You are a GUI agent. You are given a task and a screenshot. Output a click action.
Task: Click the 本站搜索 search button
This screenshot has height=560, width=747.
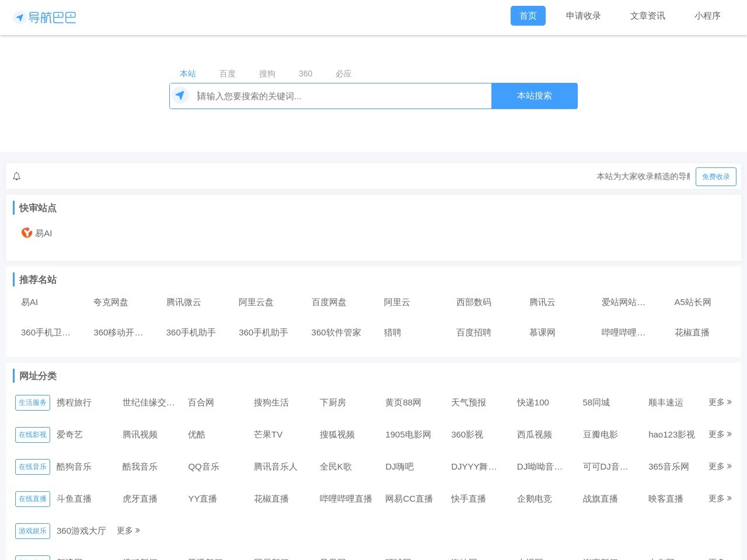534,96
